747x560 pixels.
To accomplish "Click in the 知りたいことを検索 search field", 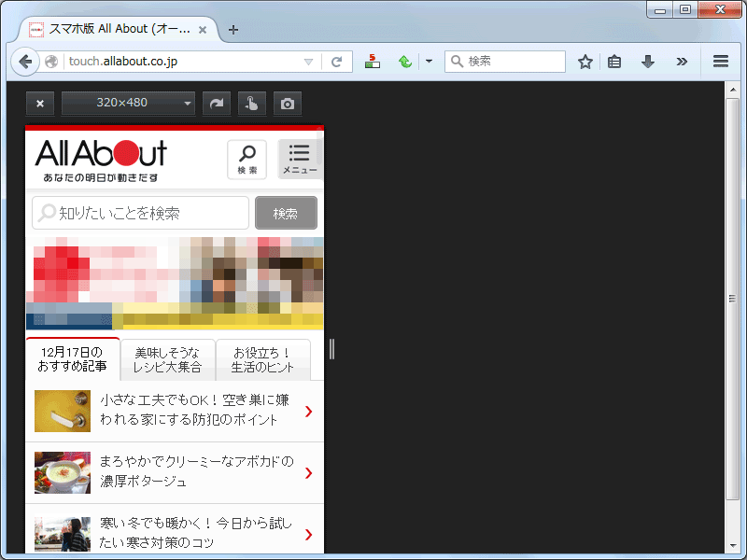I will click(140, 213).
